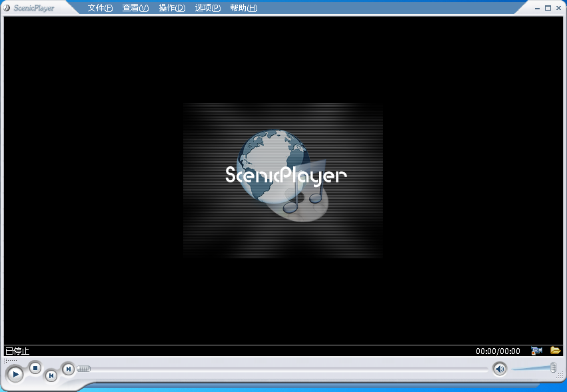Start playback with the Play button
Image resolution: width=567 pixels, height=392 pixels.
tap(15, 374)
